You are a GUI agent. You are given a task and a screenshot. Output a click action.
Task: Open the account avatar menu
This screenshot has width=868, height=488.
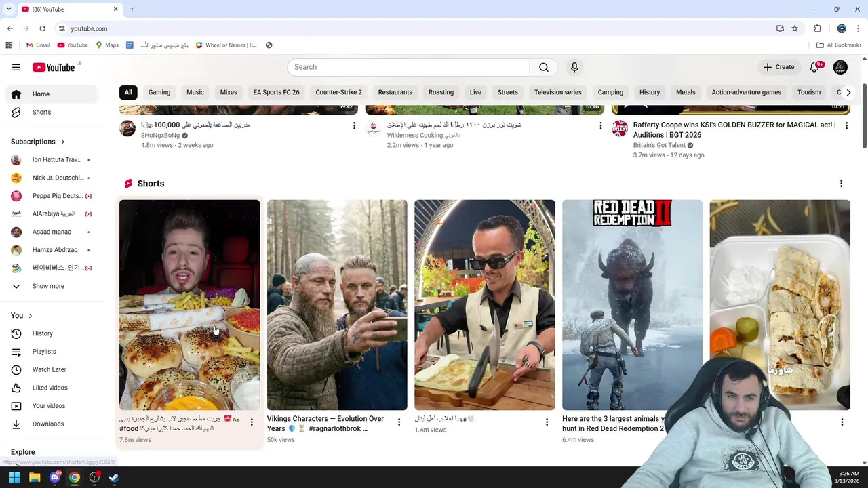(840, 67)
